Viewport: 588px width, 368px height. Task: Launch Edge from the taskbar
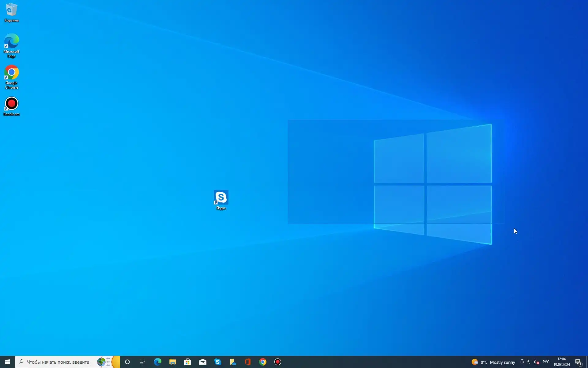(x=157, y=362)
